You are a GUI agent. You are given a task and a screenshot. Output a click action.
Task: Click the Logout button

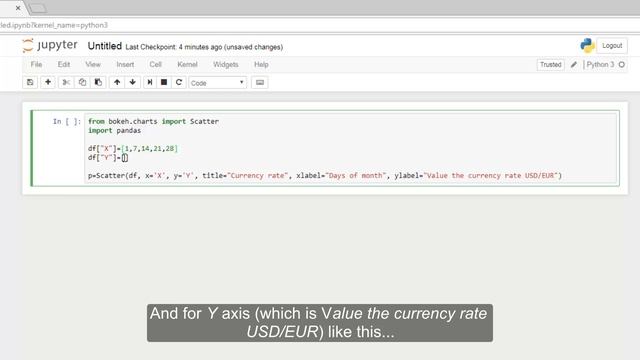click(x=612, y=46)
